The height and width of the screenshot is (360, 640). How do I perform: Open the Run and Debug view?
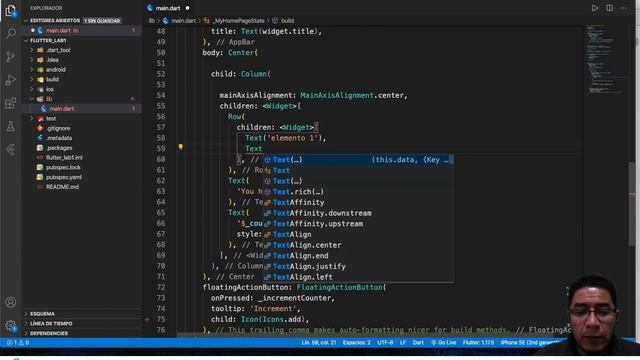coord(11,80)
